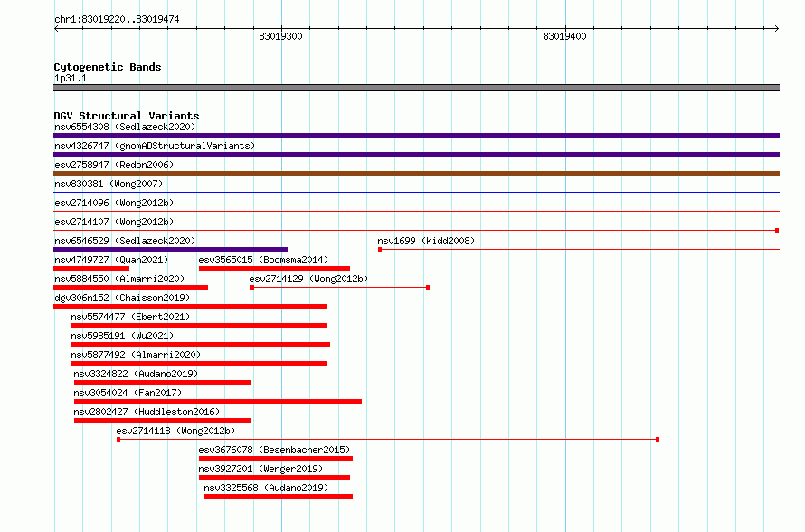Click the red esv3565015 variant bar

click(x=274, y=269)
